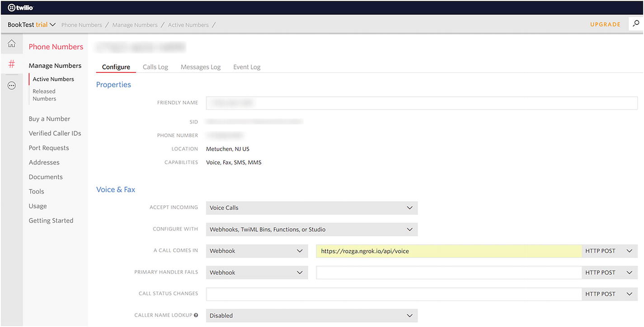Click the Caller Name Lookup help icon
This screenshot has height=327, width=644.
196,315
